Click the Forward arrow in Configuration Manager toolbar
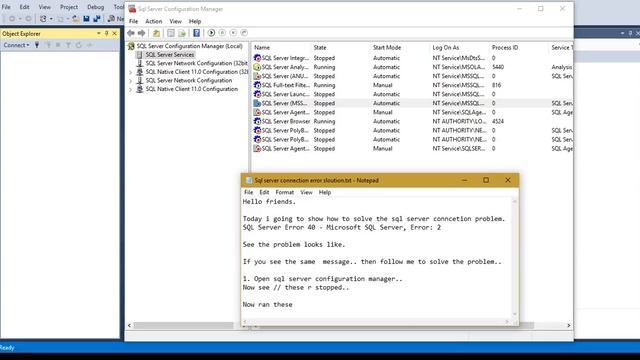 click(142, 33)
